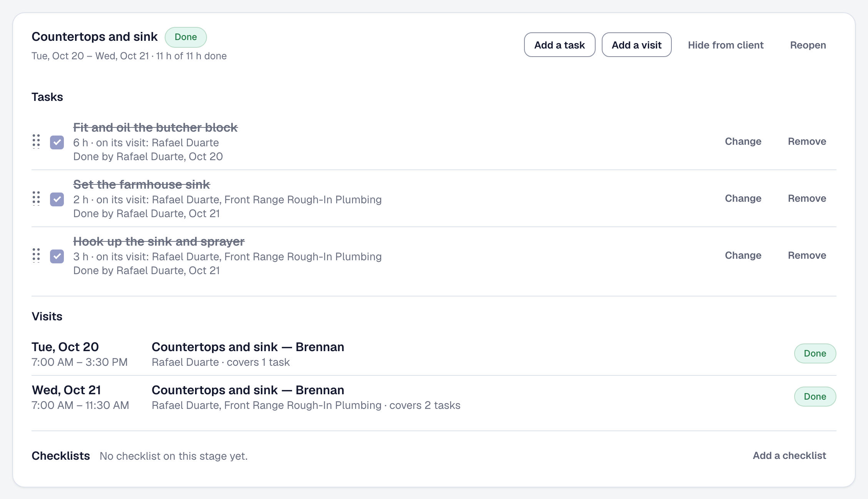
Task: Change the Set the farmhouse sink task
Action: pyautogui.click(x=743, y=198)
